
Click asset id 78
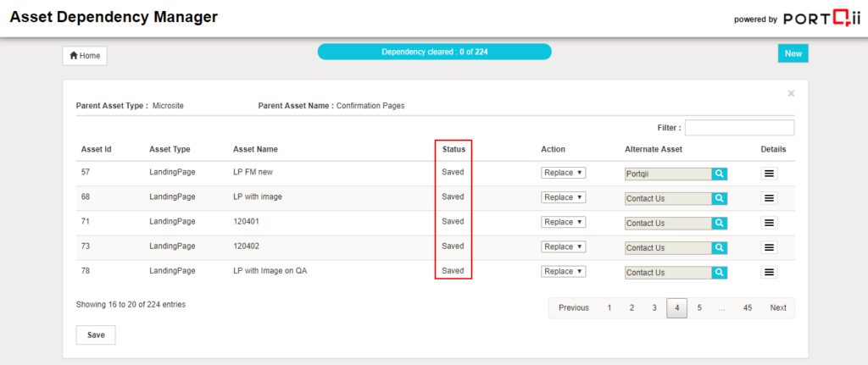[x=86, y=271]
